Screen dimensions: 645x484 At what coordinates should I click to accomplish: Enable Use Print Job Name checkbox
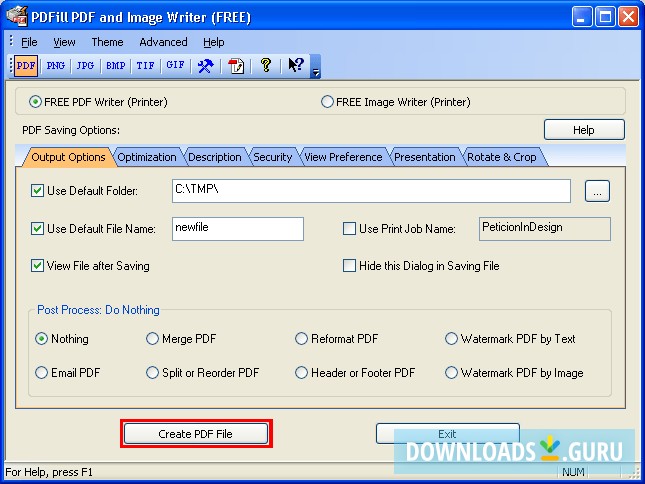click(349, 229)
